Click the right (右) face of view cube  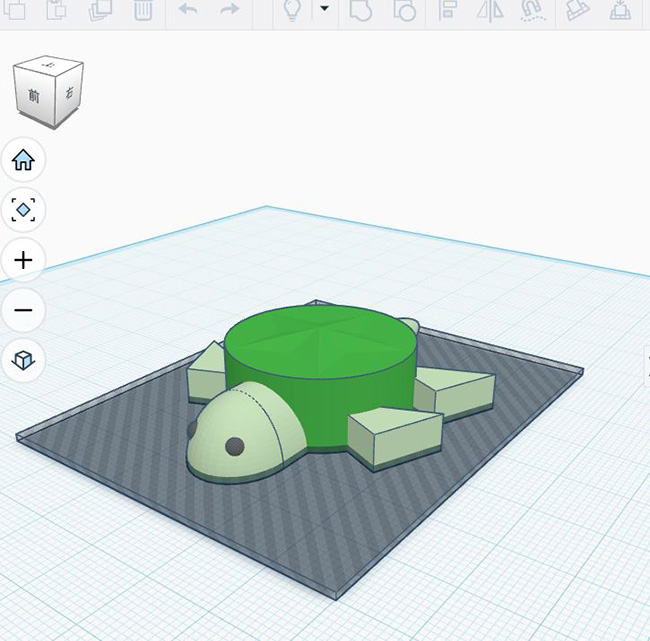[x=69, y=93]
